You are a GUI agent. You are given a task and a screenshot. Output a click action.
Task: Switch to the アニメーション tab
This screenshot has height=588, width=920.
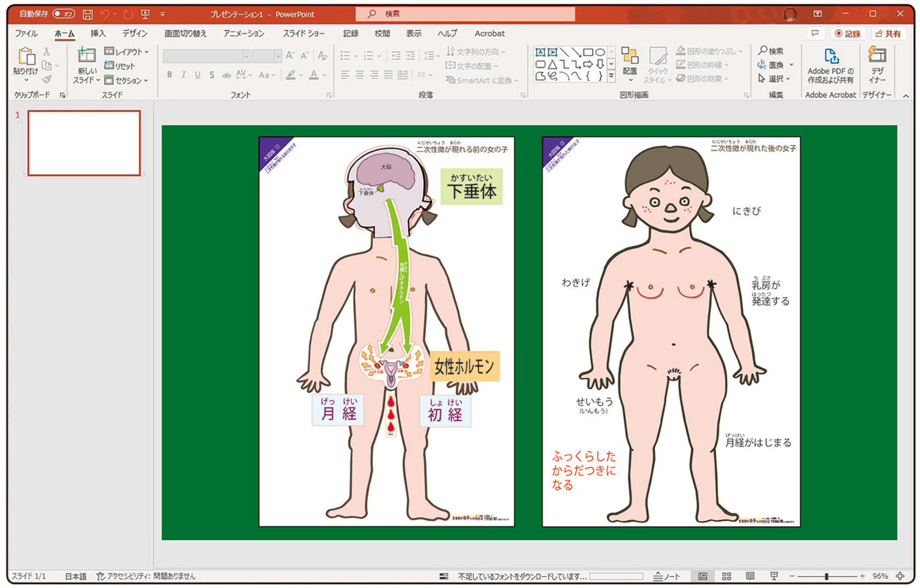pyautogui.click(x=244, y=33)
